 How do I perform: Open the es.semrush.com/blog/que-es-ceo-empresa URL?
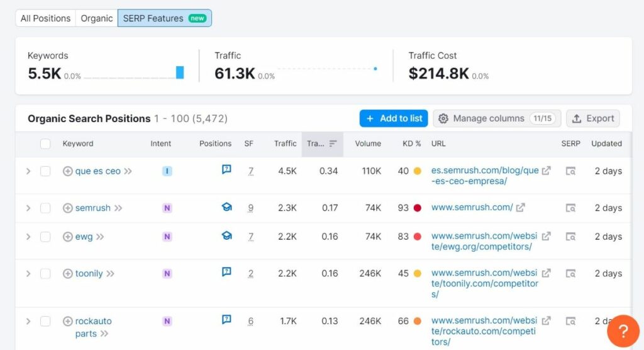coord(485,176)
